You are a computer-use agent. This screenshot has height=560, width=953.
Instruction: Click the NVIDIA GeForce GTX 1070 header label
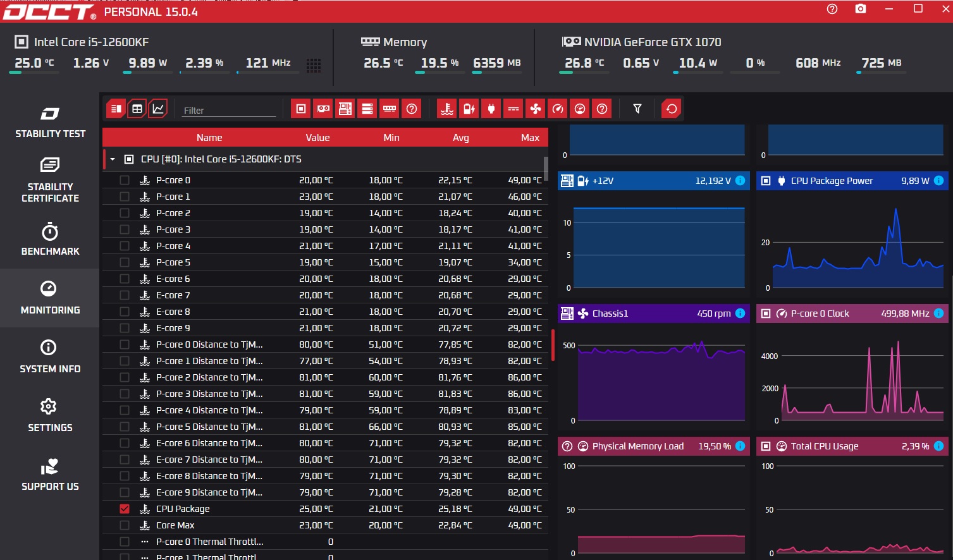point(653,42)
